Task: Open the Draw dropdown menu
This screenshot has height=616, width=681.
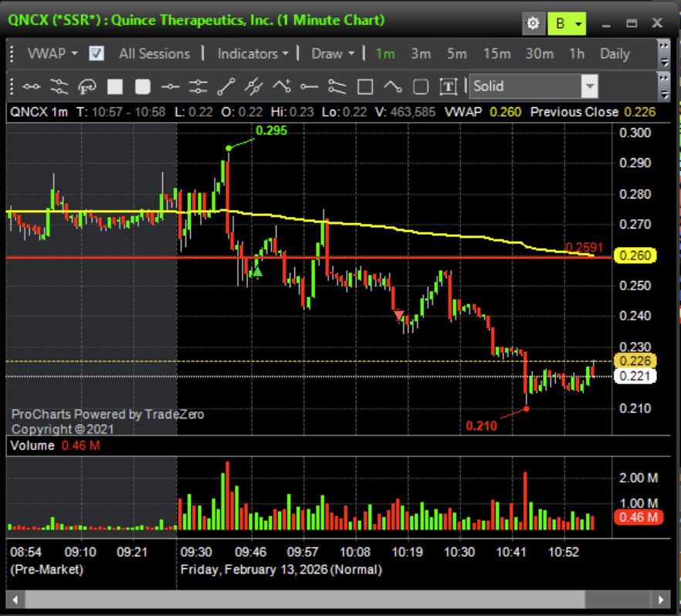Action: pyautogui.click(x=333, y=53)
